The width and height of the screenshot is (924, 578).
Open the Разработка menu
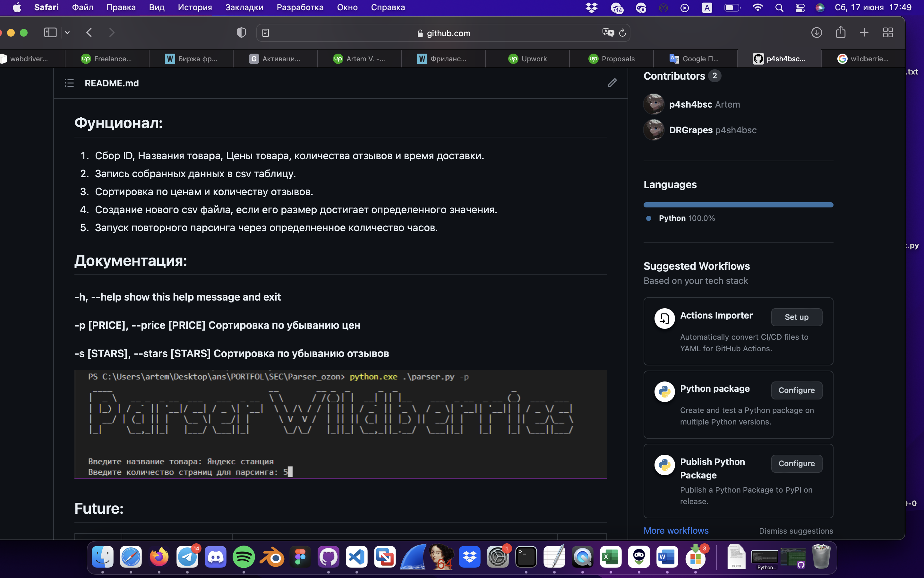[x=300, y=7]
